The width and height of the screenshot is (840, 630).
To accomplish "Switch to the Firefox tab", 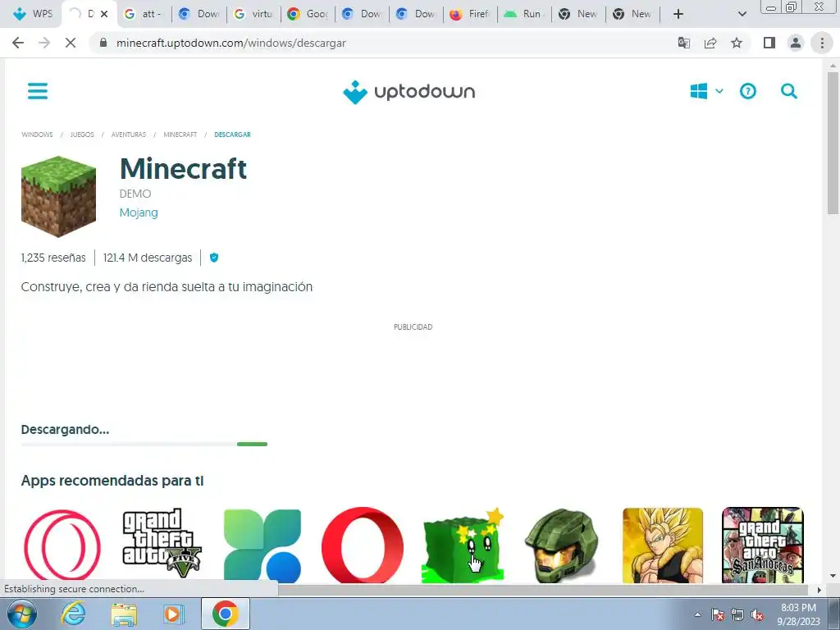I will pyautogui.click(x=470, y=14).
